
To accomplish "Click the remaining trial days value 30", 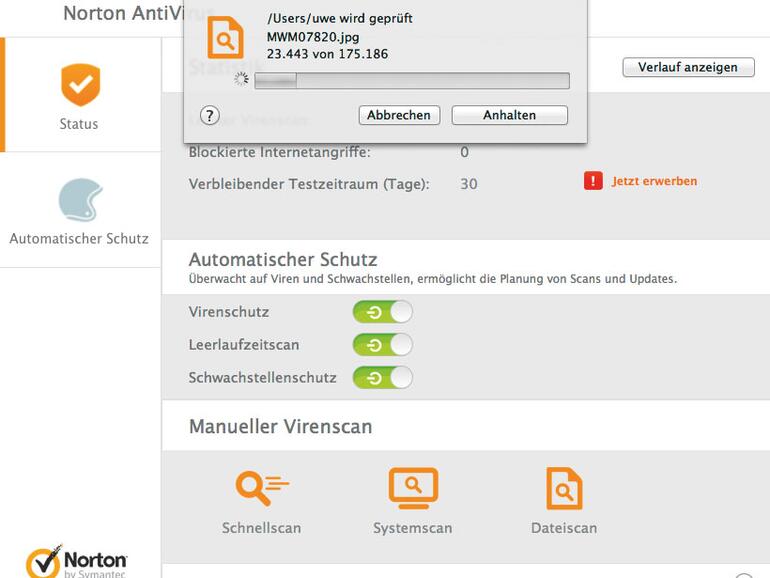I will pyautogui.click(x=469, y=184).
